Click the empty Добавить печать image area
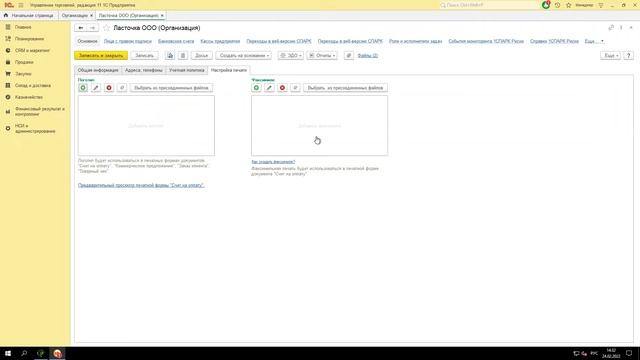 click(146, 126)
